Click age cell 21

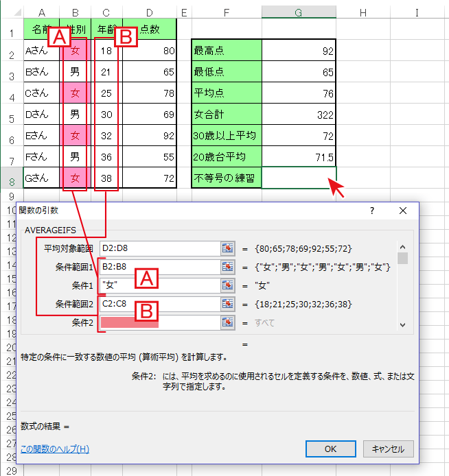pos(106,71)
